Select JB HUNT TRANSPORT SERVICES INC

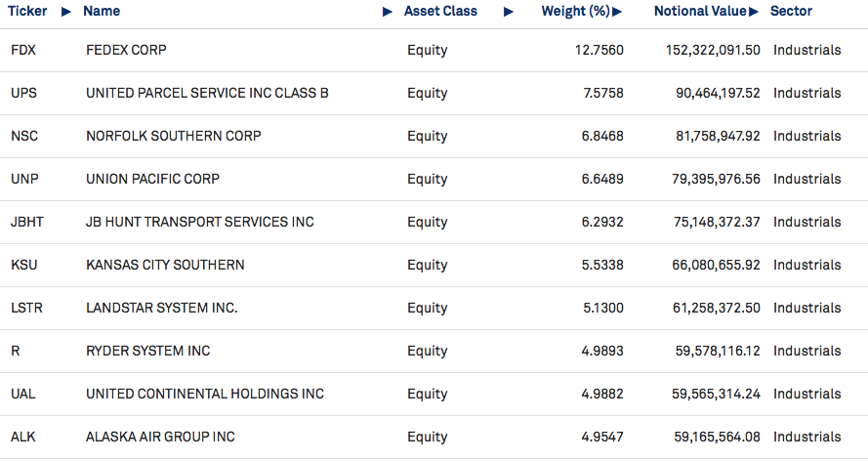(200, 222)
